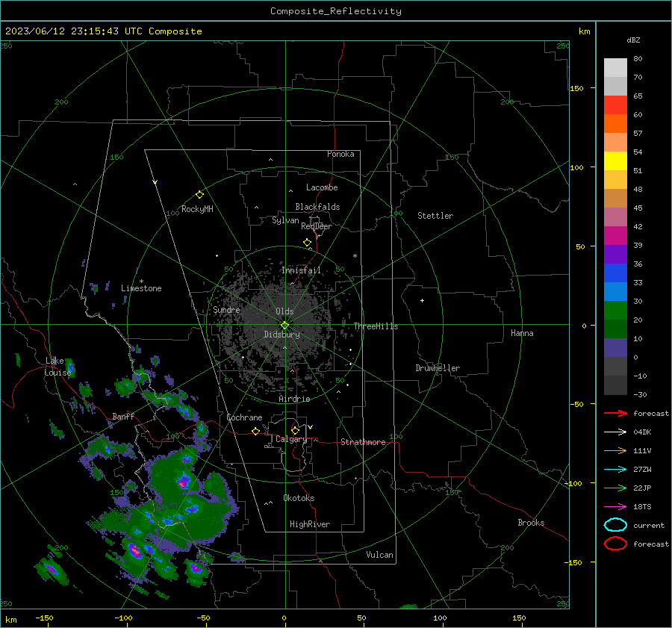Click the Limestone label

141,288
